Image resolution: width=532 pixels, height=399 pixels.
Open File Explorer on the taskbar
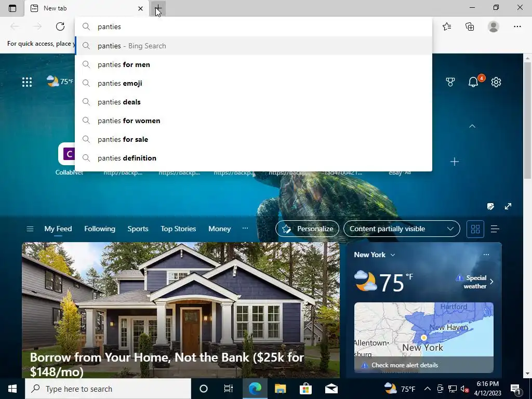[280, 389]
